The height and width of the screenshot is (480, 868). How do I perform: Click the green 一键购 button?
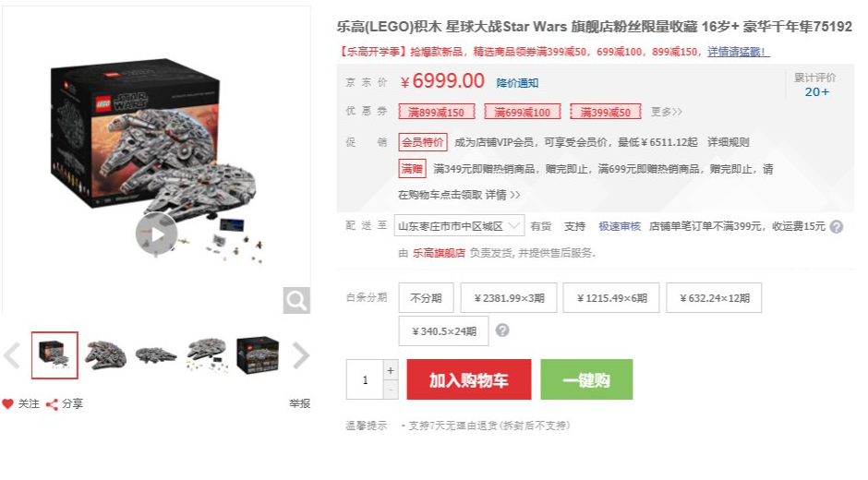[586, 379]
